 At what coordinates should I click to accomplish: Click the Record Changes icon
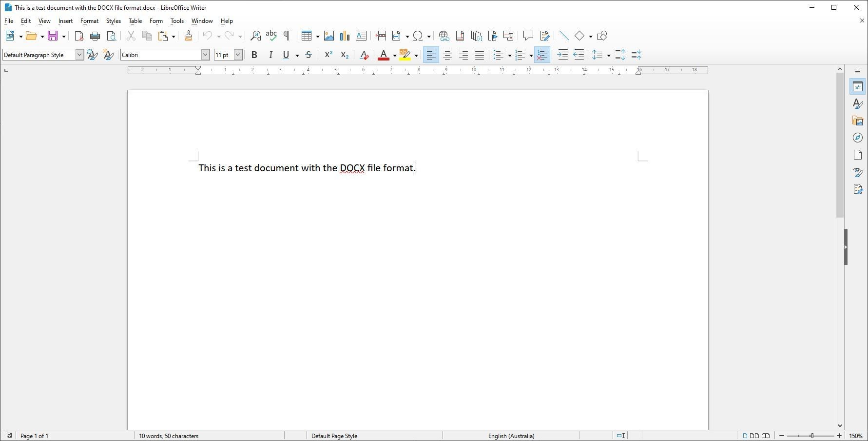click(544, 36)
